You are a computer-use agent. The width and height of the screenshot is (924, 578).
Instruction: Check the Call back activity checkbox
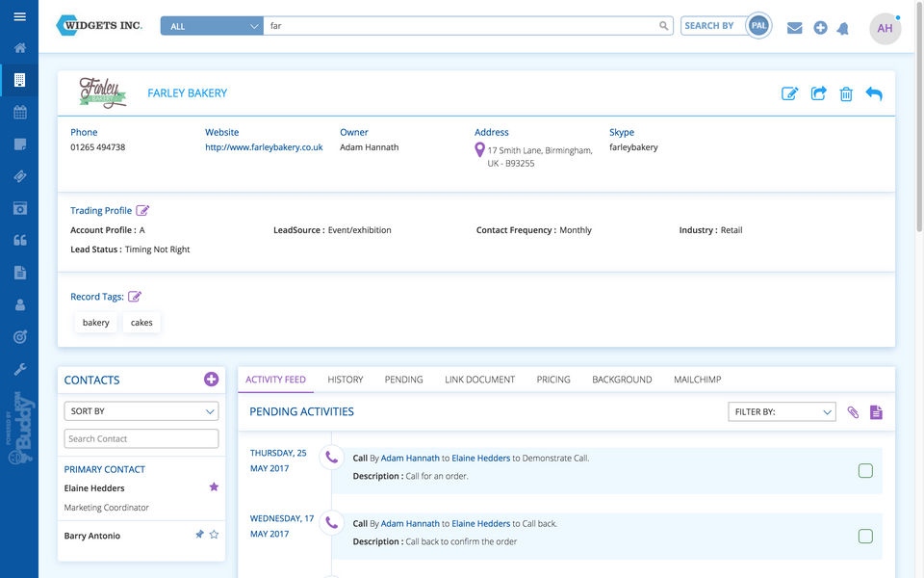click(x=865, y=537)
